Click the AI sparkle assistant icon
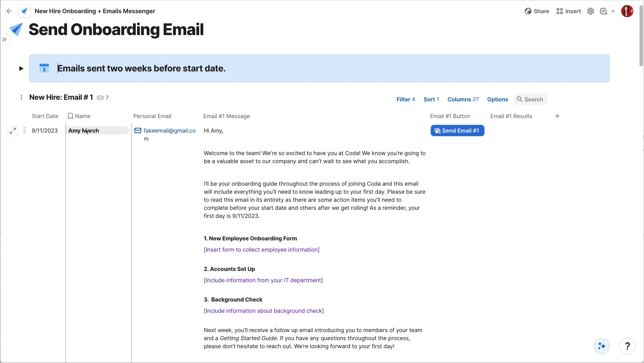 [x=602, y=346]
